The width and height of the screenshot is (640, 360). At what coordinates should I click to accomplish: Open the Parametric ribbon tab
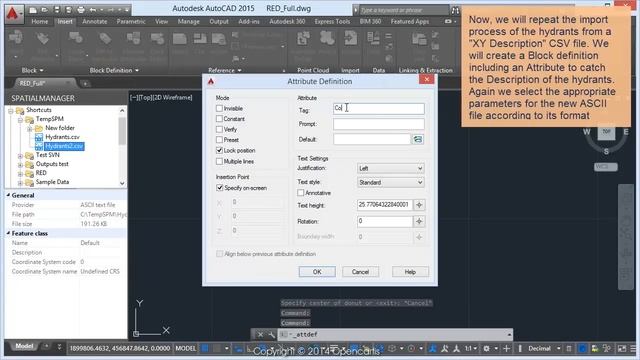pyautogui.click(x=131, y=21)
